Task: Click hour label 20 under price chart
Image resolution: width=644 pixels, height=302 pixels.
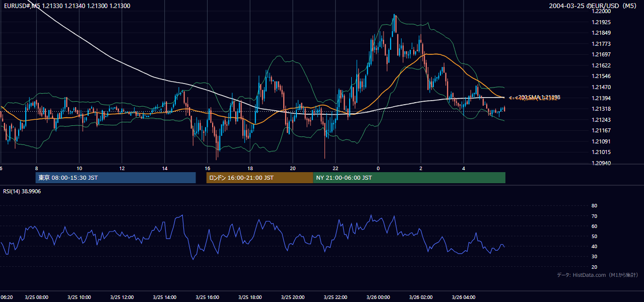Action: pos(293,168)
